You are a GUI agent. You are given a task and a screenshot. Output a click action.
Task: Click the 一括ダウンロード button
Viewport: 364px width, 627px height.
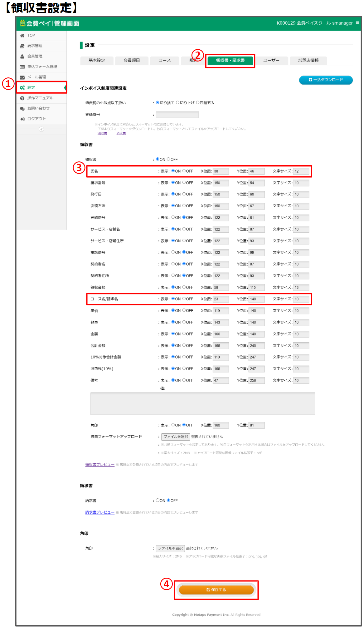click(326, 80)
